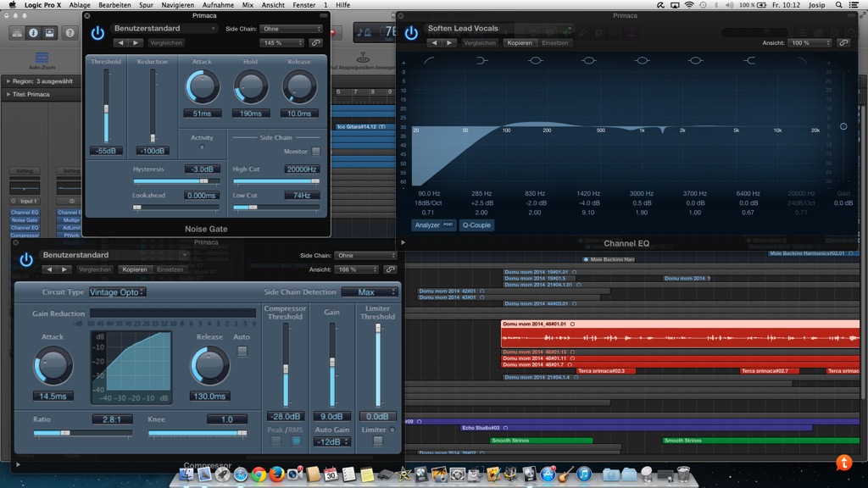Select next preset arrow in Noise Gate
This screenshot has width=868, height=488.
(x=136, y=42)
